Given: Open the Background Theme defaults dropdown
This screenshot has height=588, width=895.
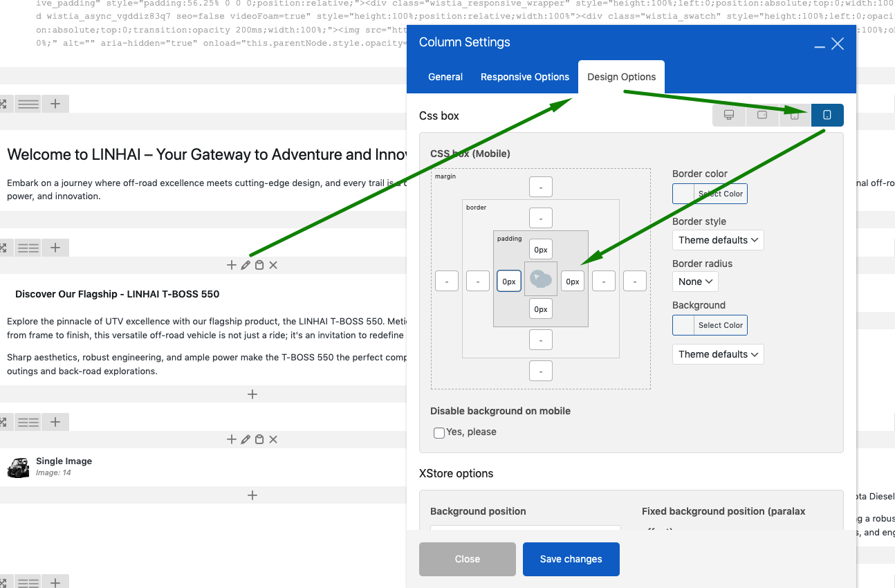Looking at the screenshot, I should click(718, 354).
